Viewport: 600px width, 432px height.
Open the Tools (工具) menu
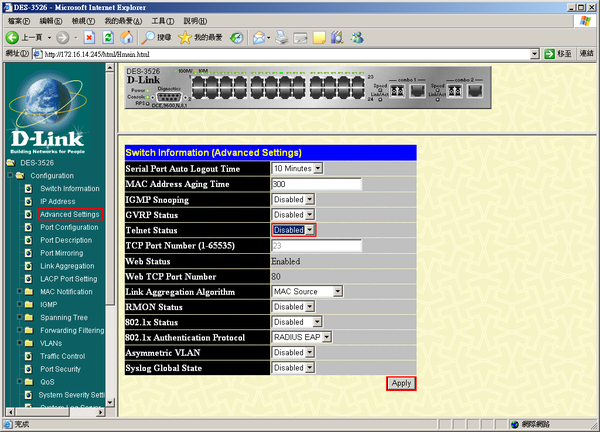point(163,21)
